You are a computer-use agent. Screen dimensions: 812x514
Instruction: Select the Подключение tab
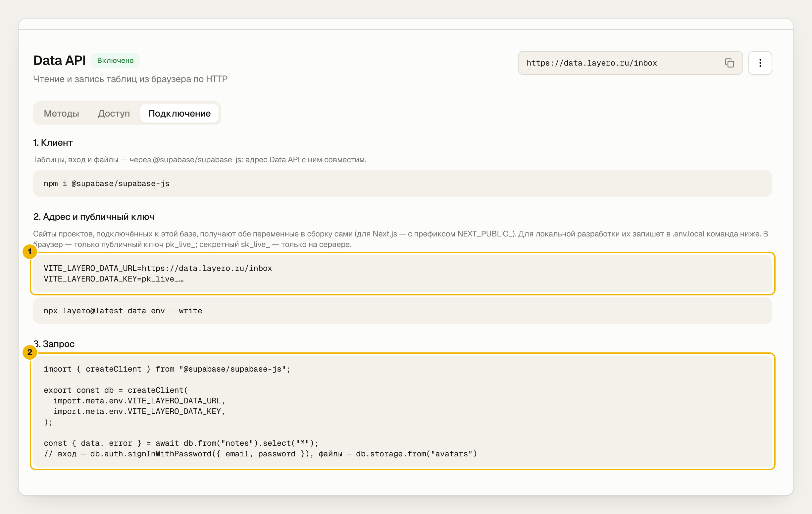179,113
